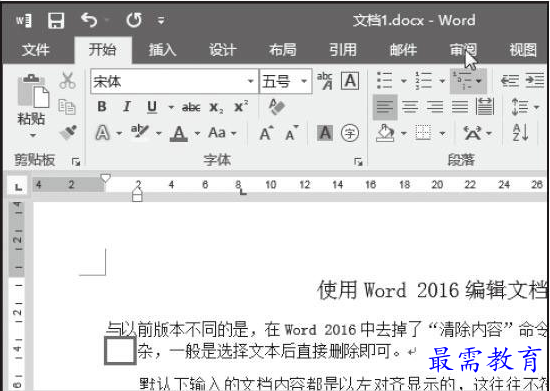Viewport: 550px width, 391px height.
Task: Apply the text highlight color
Action: (140, 133)
